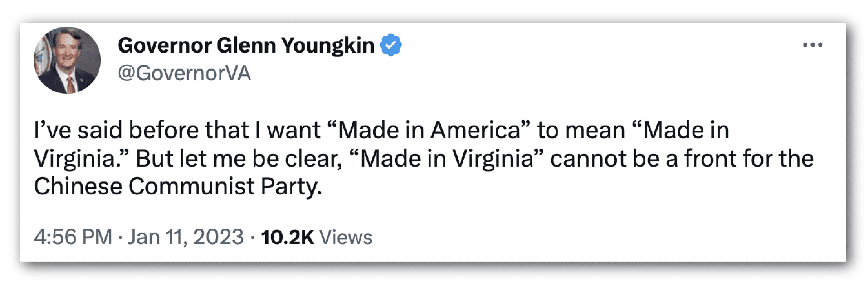Click the "Chinese Communist Party" text
The width and height of the screenshot is (868, 287).
[x=177, y=186]
